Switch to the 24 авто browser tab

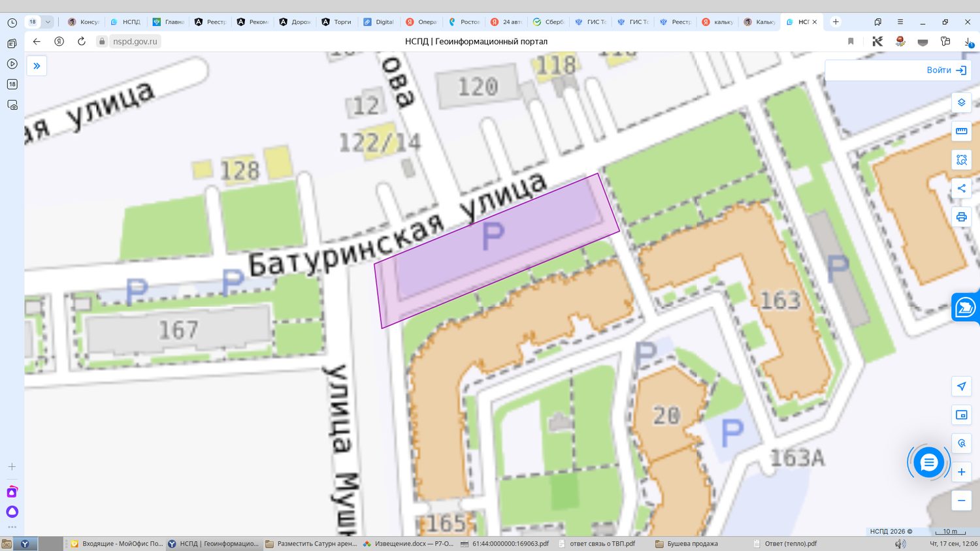506,22
